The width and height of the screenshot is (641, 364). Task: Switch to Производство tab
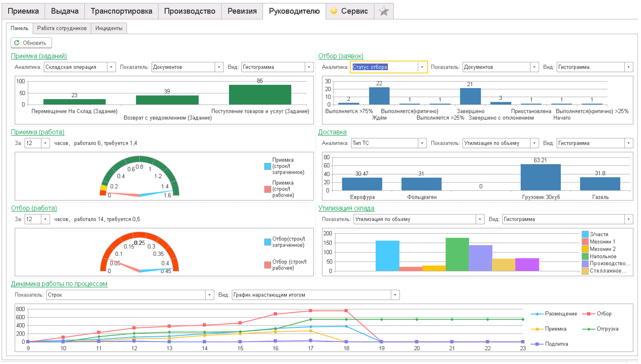(190, 11)
